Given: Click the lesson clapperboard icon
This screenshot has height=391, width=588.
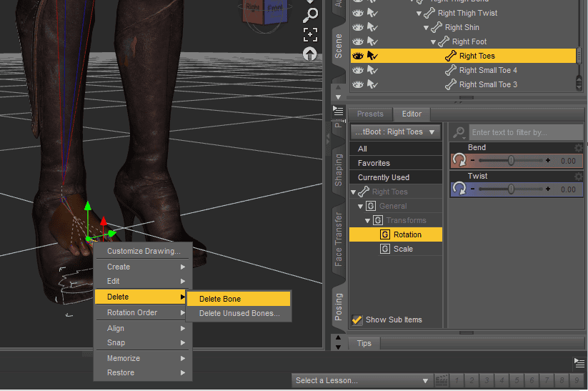Looking at the screenshot, I should coord(442,380).
